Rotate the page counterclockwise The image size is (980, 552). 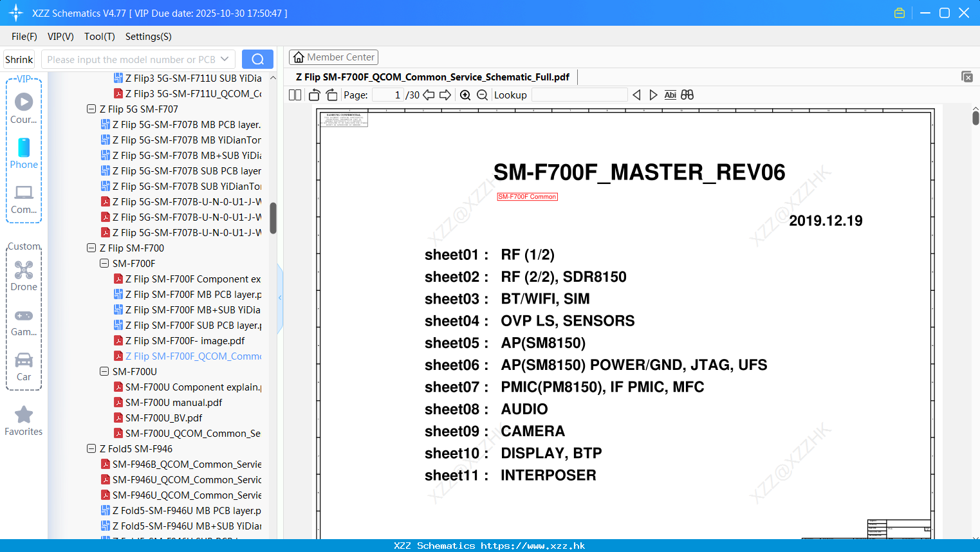(314, 95)
